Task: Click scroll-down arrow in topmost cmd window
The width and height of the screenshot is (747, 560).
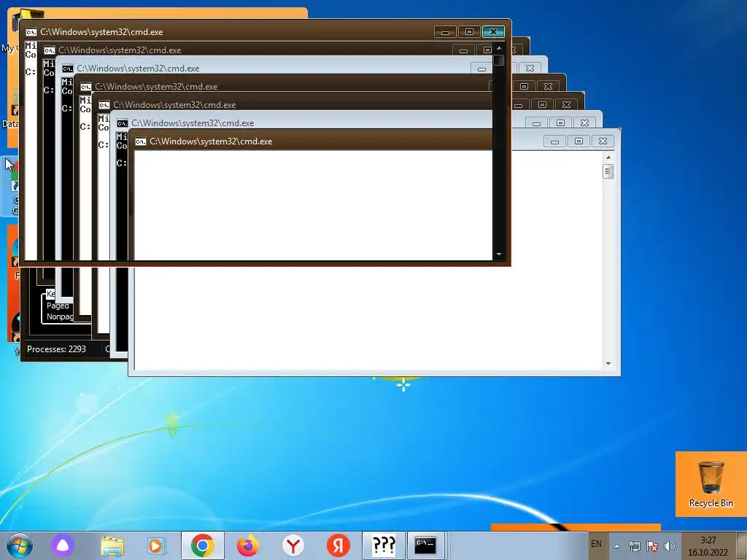Action: pyautogui.click(x=499, y=254)
